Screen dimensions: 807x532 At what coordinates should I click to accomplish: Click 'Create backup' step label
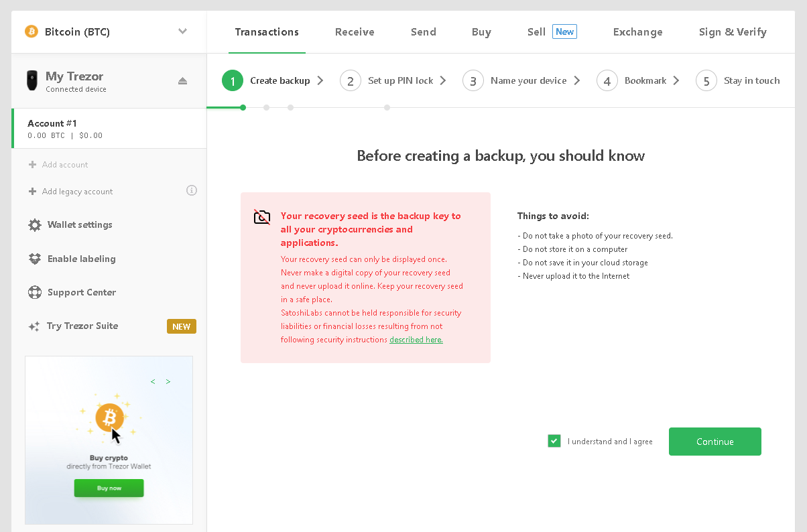point(280,80)
